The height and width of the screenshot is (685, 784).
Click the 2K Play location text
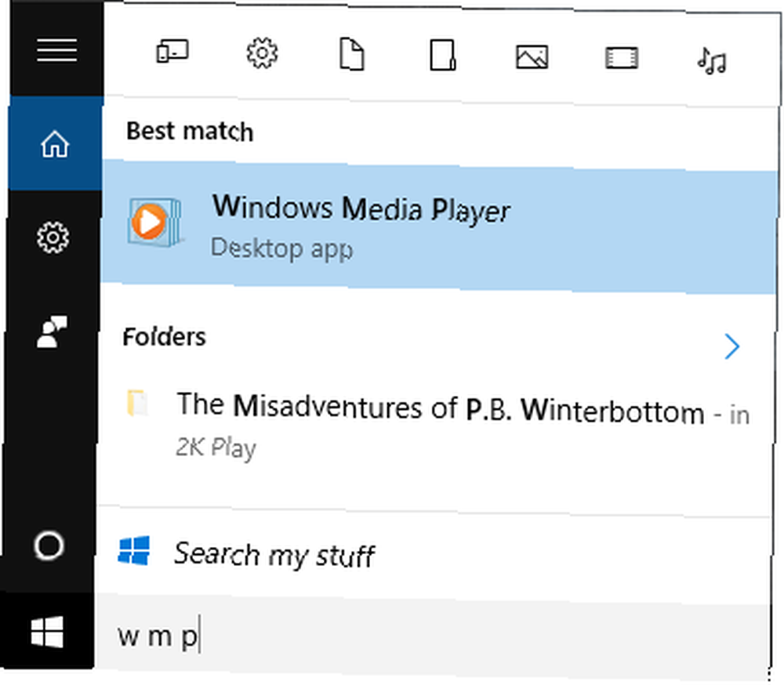(x=216, y=448)
